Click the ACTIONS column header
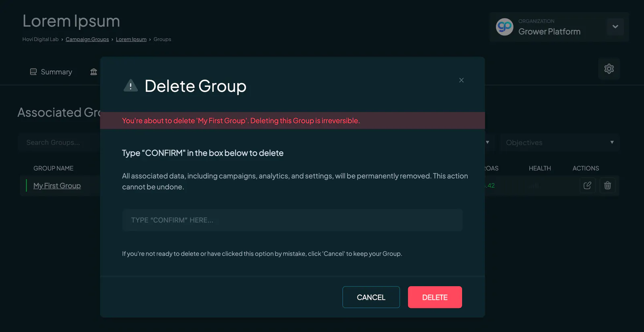644x332 pixels. pos(586,168)
